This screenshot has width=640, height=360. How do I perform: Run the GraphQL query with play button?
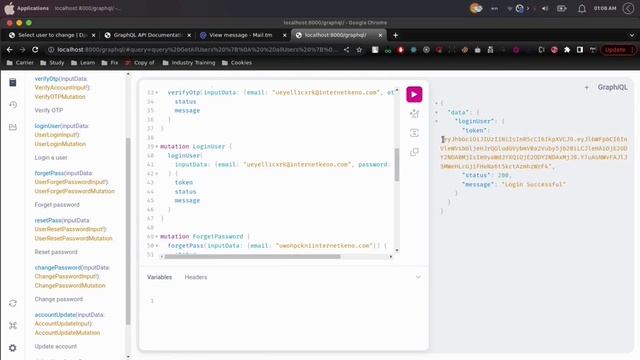pos(414,94)
